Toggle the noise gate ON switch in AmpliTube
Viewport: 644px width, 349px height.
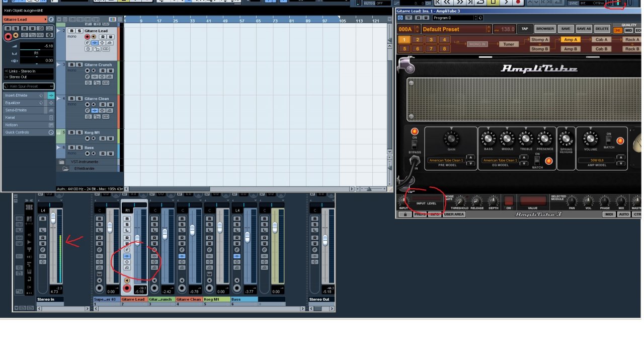point(509,201)
